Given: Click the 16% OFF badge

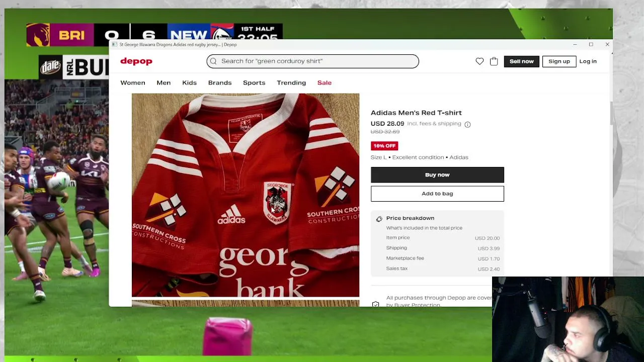Looking at the screenshot, I should click(384, 146).
